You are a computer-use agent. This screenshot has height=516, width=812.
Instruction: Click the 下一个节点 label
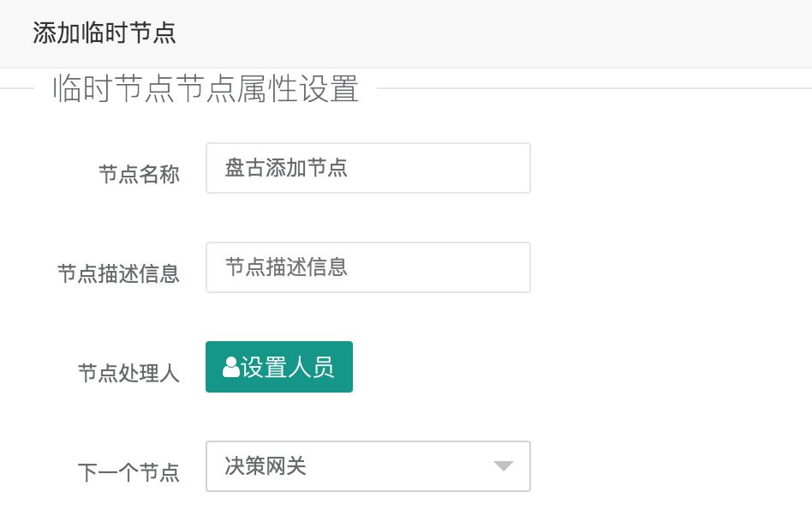coord(129,472)
